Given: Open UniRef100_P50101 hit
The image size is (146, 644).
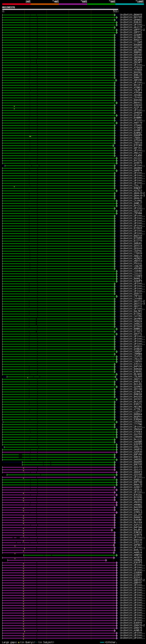Looking at the screenshot, I should [131, 263].
